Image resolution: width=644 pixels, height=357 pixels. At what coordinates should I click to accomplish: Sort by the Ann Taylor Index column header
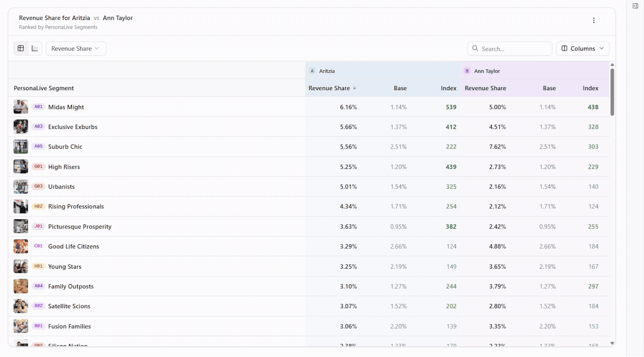pos(591,88)
